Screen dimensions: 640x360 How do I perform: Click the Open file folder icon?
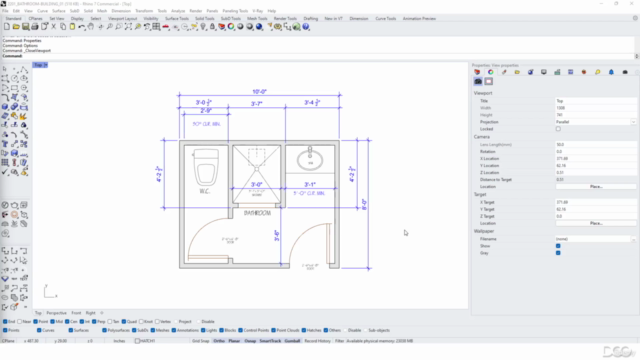coord(16,27)
